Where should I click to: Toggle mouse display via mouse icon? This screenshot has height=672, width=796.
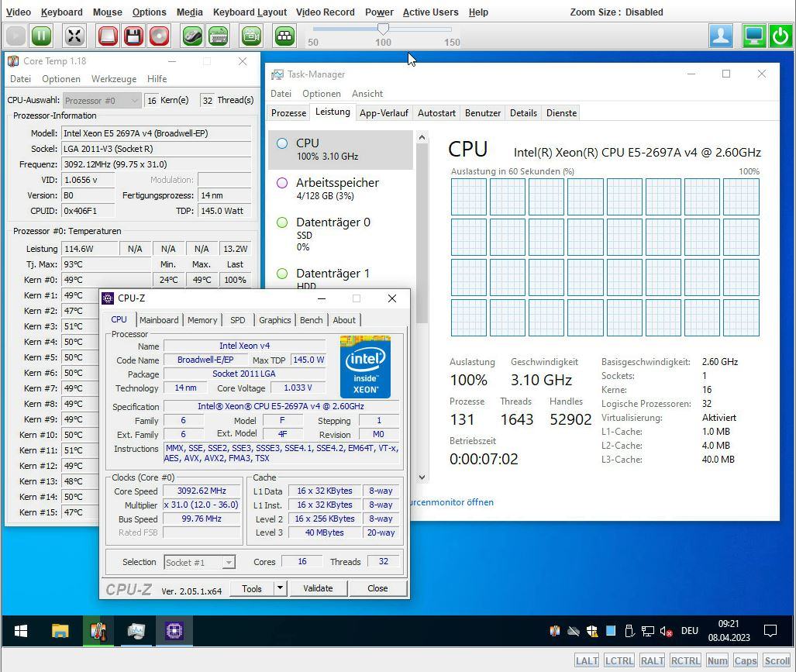pos(192,36)
